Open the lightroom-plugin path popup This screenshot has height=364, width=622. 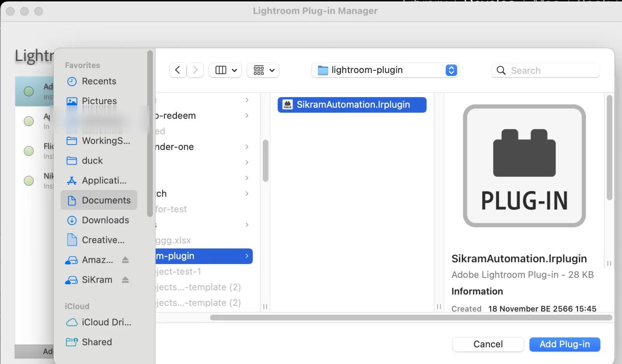385,70
